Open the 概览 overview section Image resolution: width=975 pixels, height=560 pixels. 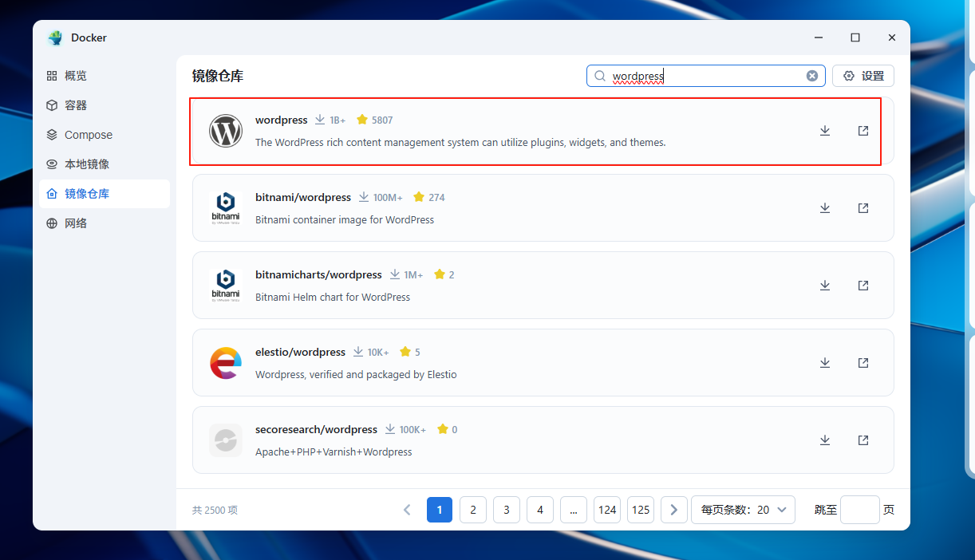tap(105, 76)
